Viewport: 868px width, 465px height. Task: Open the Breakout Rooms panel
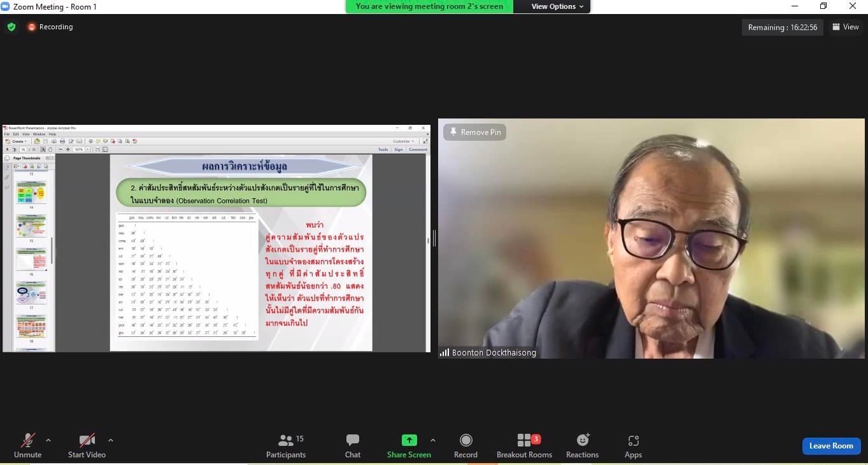pos(524,446)
